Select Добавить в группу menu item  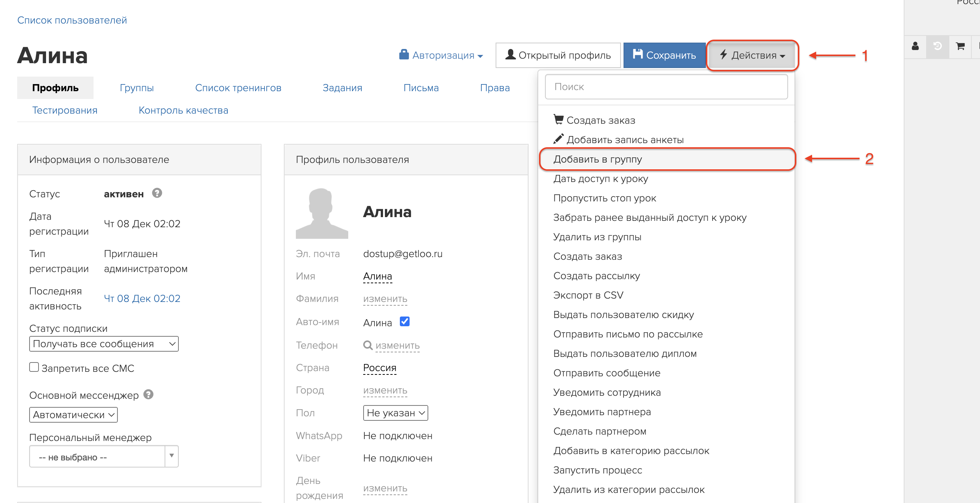click(x=598, y=159)
